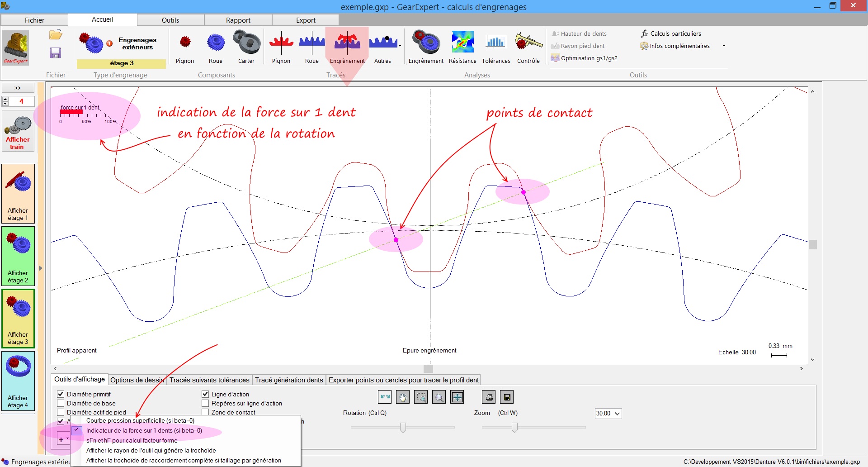Show Roue tooth trace
This screenshot has width=868, height=467.
click(x=312, y=48)
